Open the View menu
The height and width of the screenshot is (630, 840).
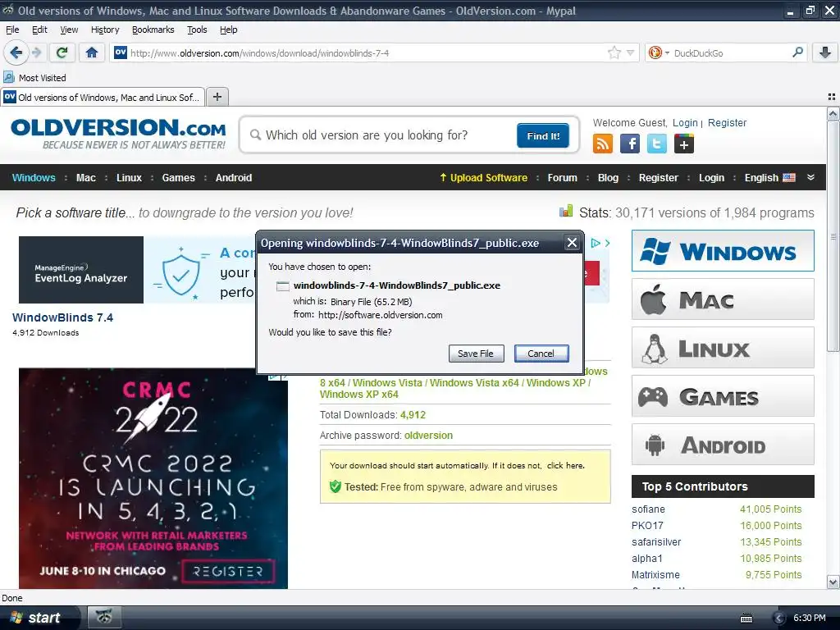click(x=69, y=30)
